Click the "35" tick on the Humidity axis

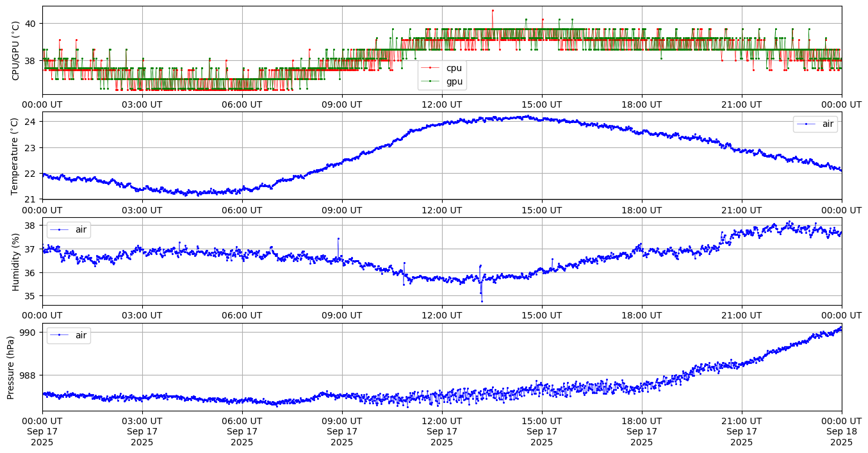pyautogui.click(x=31, y=296)
